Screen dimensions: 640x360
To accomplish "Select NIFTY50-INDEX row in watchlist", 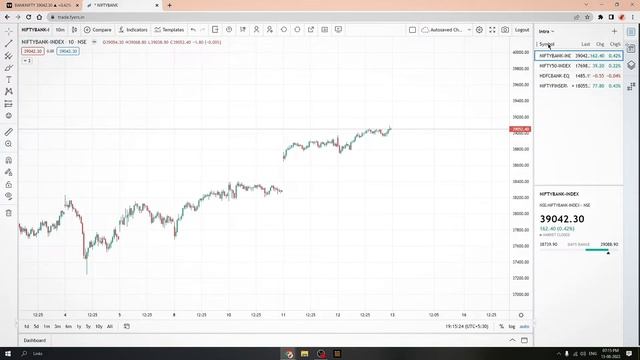I will click(x=579, y=66).
